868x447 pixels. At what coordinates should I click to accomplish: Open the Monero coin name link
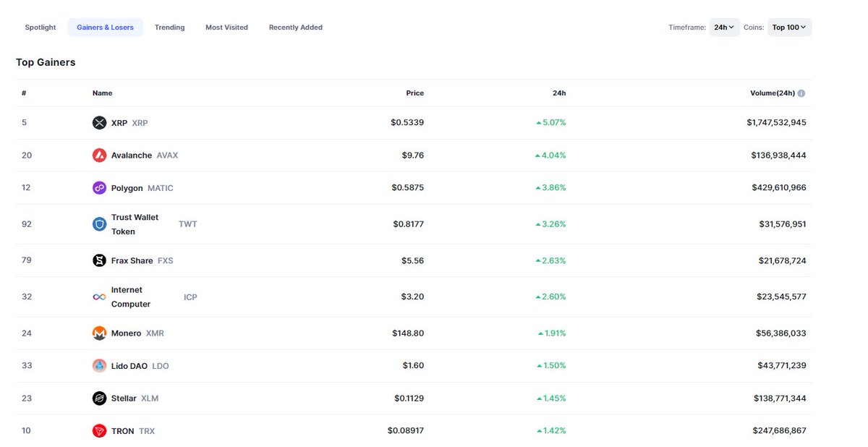[x=127, y=333]
